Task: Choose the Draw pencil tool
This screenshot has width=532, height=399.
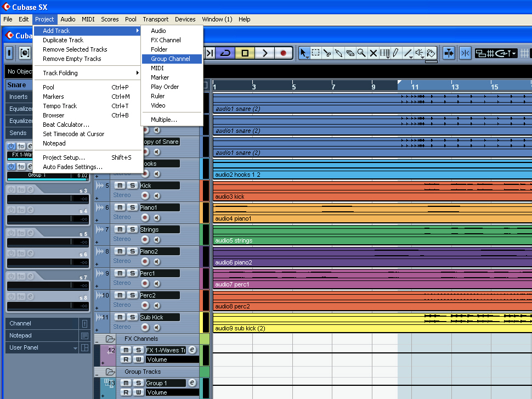Action: [x=396, y=53]
